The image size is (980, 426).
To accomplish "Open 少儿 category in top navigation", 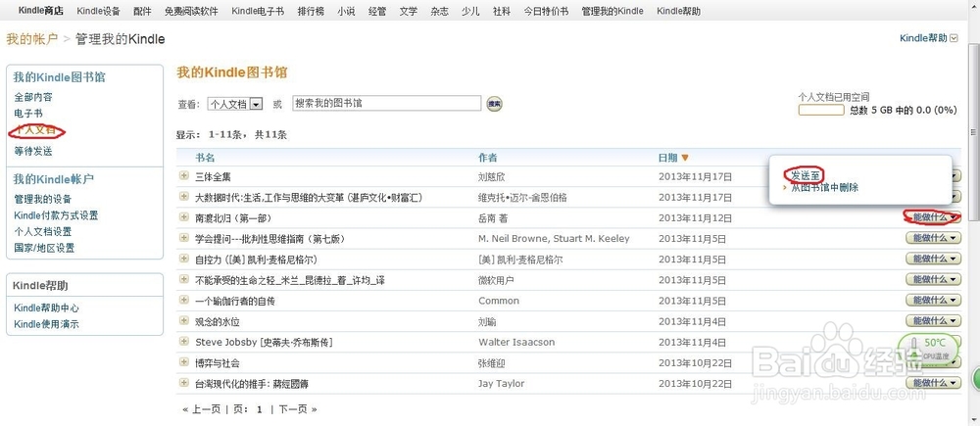I will [470, 11].
